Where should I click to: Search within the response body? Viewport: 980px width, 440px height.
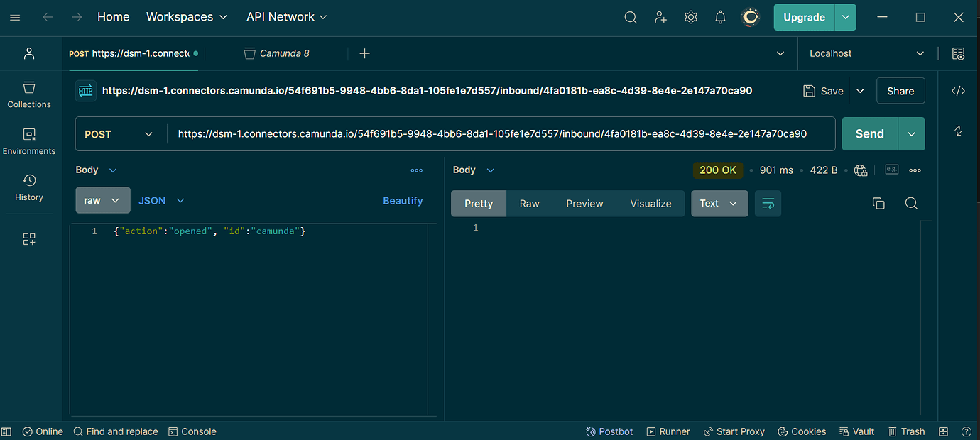coord(911,204)
